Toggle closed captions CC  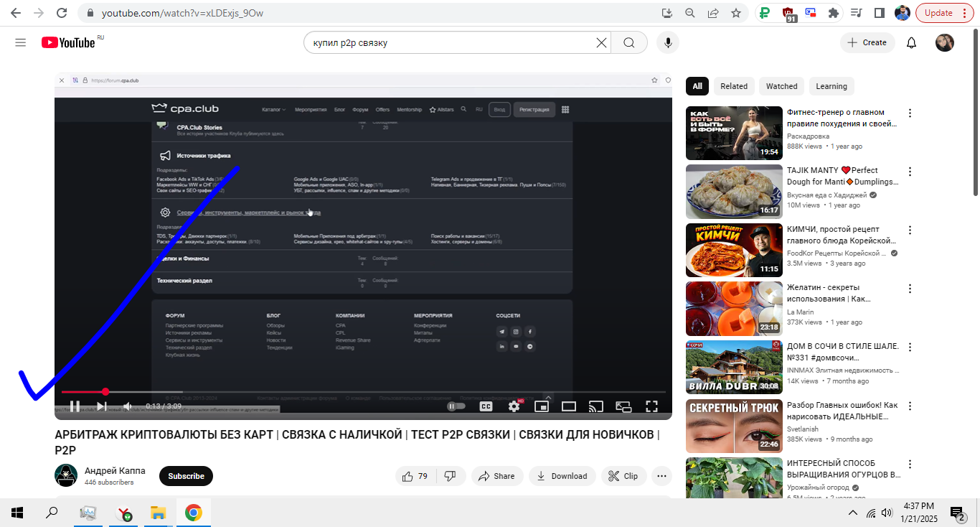click(x=486, y=406)
